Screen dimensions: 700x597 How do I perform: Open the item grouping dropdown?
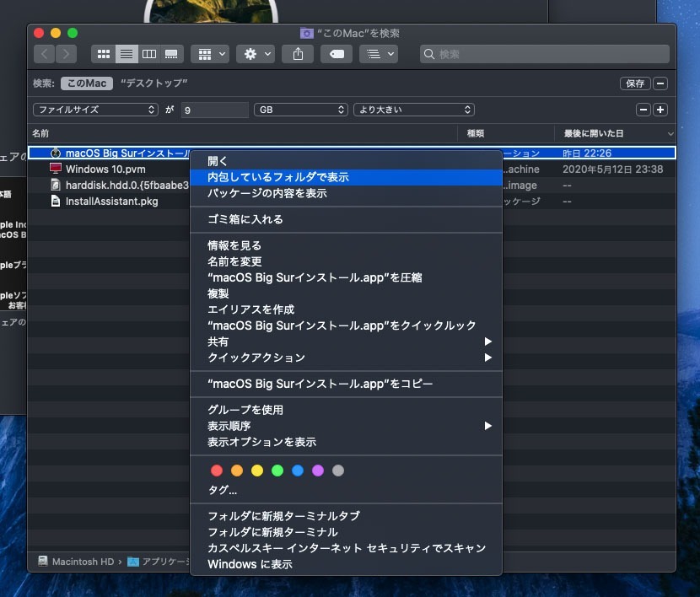(210, 54)
